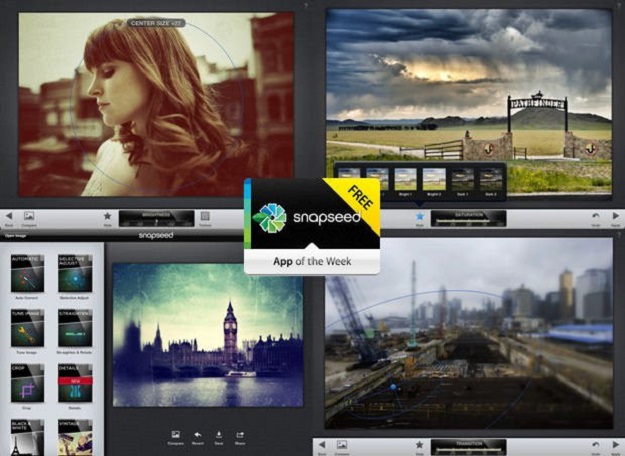Choose the Dark 2 style thumbnail
The width and height of the screenshot is (625, 456).
(491, 181)
